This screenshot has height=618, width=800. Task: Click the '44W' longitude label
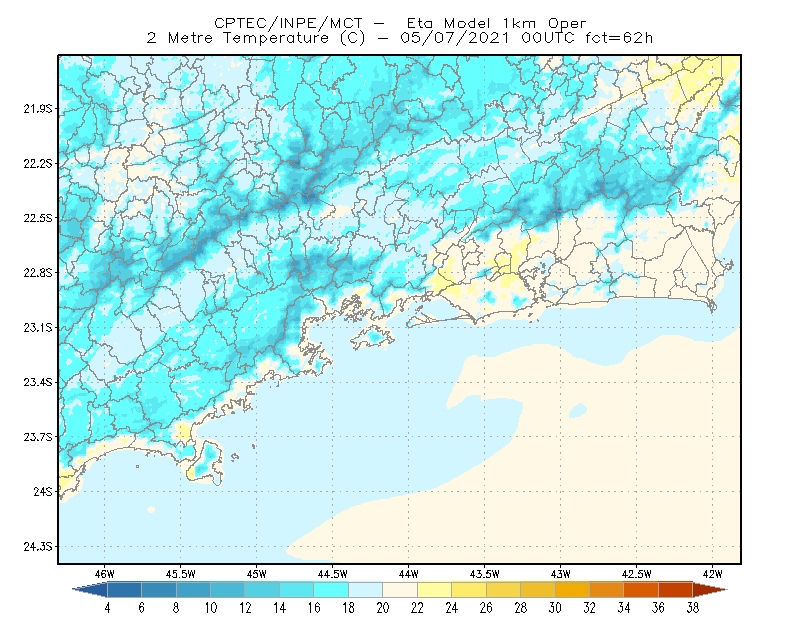(409, 574)
